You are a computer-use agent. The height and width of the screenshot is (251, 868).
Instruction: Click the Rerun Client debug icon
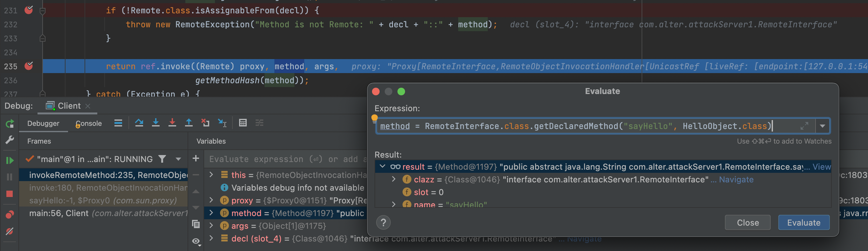click(10, 124)
